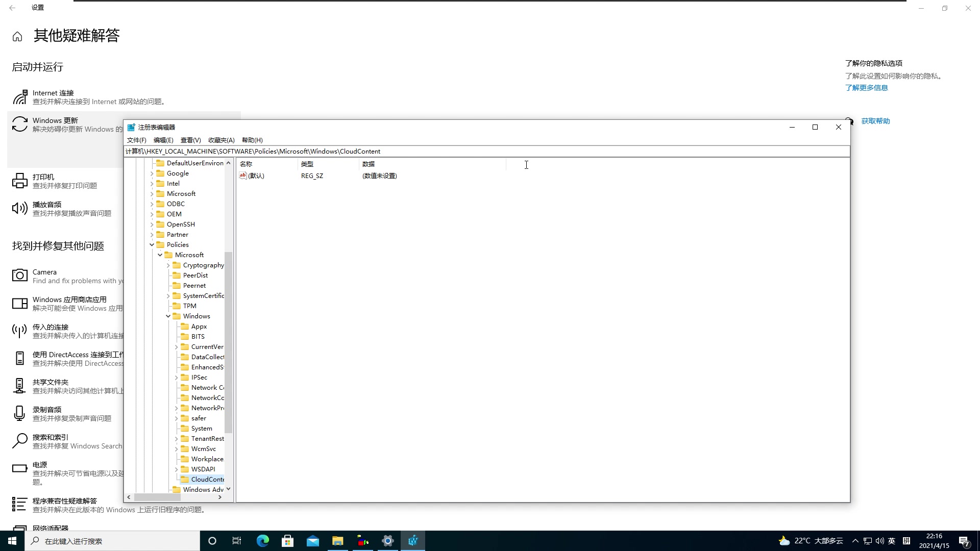The height and width of the screenshot is (551, 980).
Task: Expand the Cryptography key
Action: (168, 265)
